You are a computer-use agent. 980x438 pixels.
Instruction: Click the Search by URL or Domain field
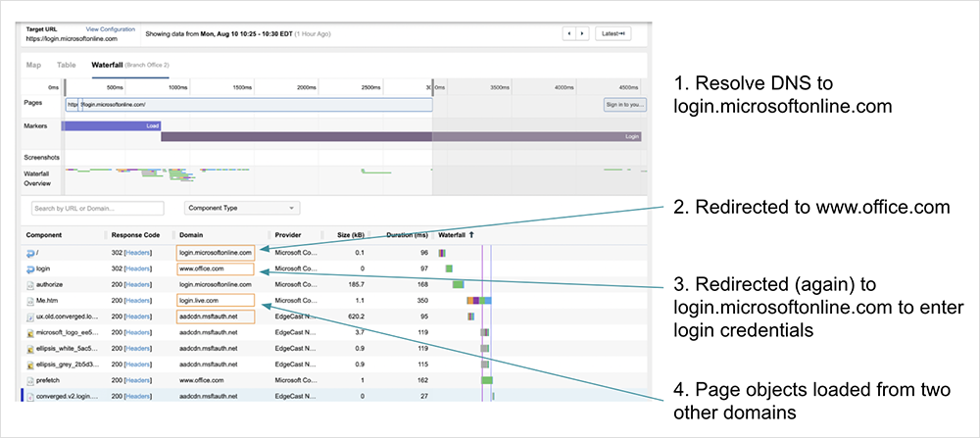pyautogui.click(x=96, y=208)
